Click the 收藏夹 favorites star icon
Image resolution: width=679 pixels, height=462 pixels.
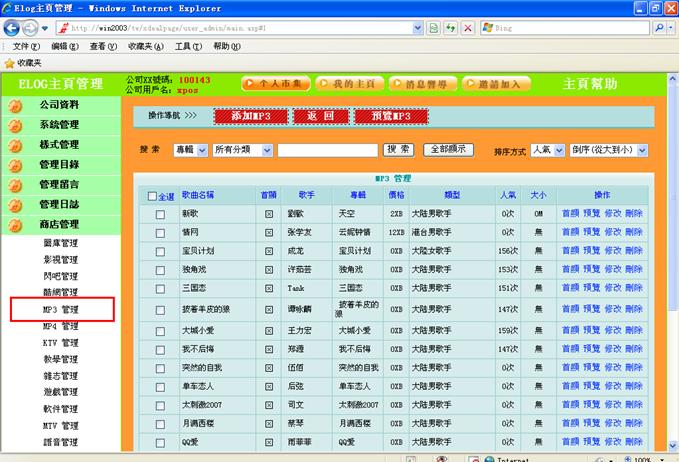click(9, 62)
